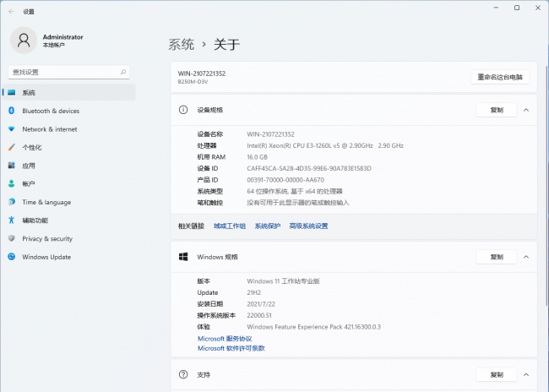This screenshot has height=392, width=549.
Task: Open 应用 settings page
Action: click(x=69, y=166)
